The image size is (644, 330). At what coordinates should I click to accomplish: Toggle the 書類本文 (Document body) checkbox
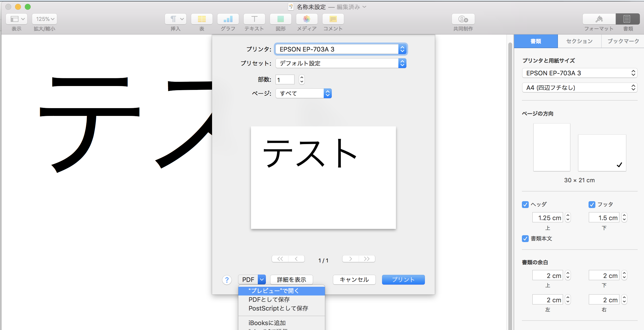[525, 239]
